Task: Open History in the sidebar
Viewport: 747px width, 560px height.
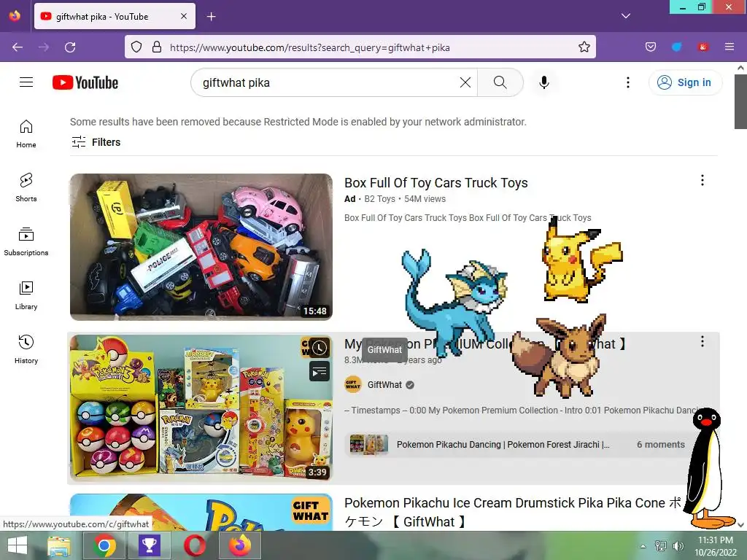Action: (x=26, y=349)
